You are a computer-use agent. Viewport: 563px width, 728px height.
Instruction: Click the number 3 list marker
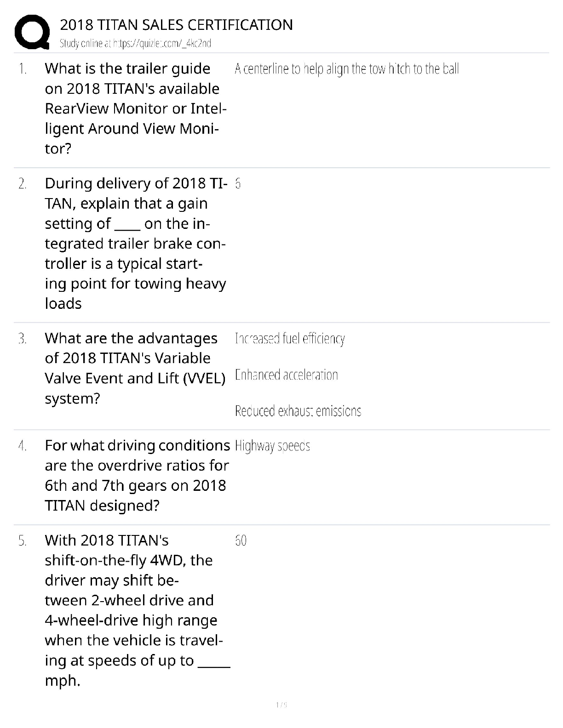coord(22,339)
